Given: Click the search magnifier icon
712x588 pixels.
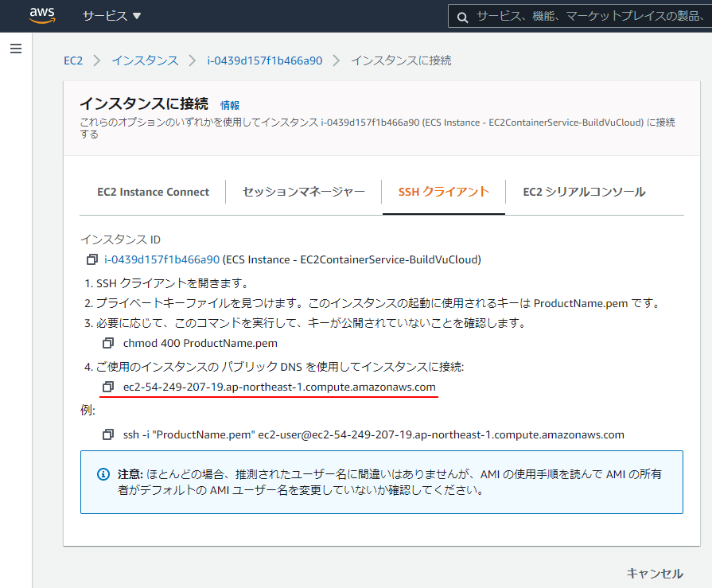Looking at the screenshot, I should coord(462,18).
